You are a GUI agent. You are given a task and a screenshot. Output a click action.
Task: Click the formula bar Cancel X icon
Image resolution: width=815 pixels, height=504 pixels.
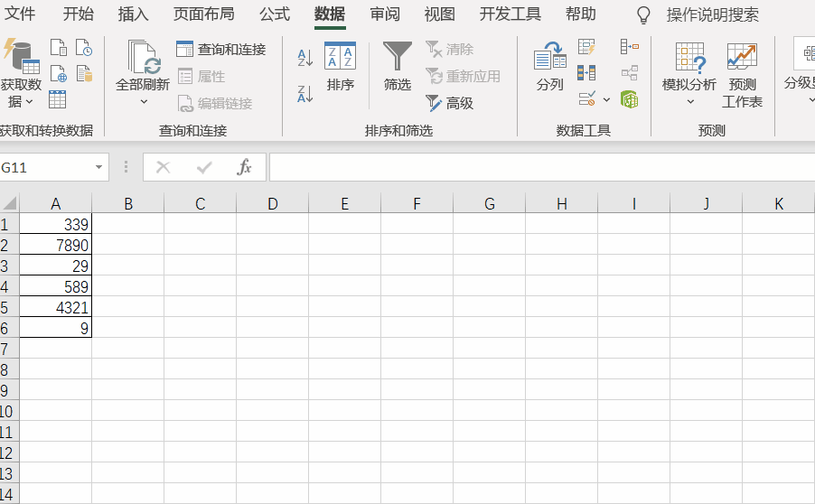(164, 167)
